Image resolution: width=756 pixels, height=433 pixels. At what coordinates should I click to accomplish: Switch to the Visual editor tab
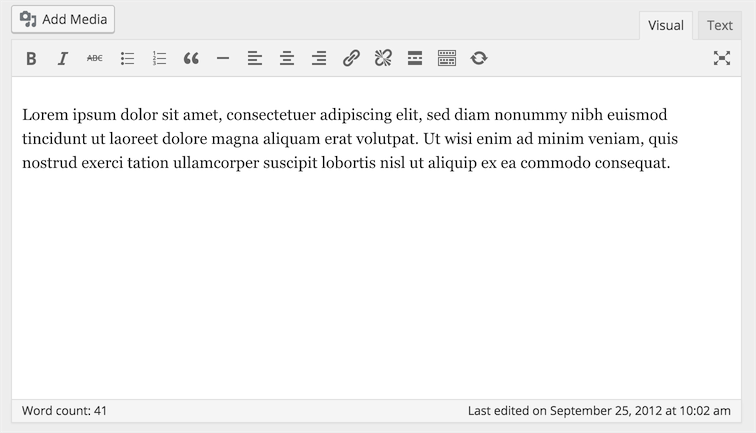click(665, 26)
